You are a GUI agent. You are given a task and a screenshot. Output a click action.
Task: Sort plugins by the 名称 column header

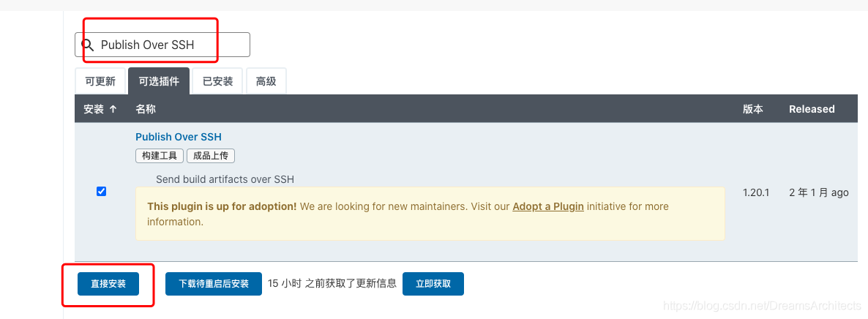pyautogui.click(x=146, y=109)
